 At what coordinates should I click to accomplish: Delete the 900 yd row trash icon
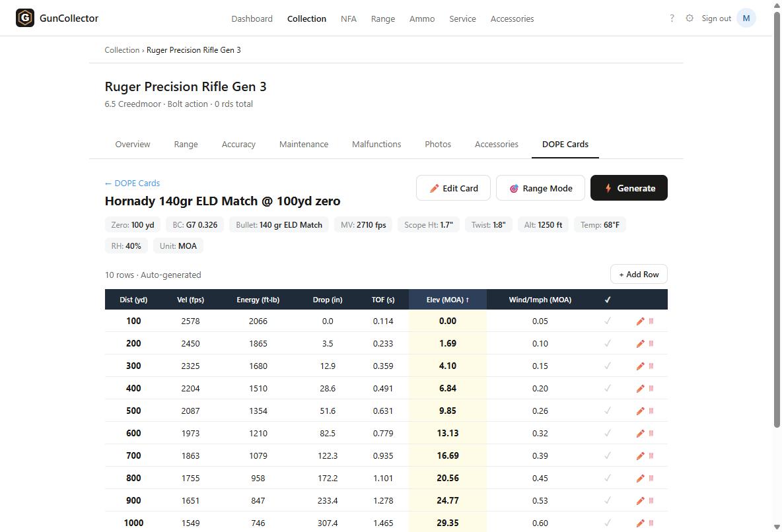point(651,500)
